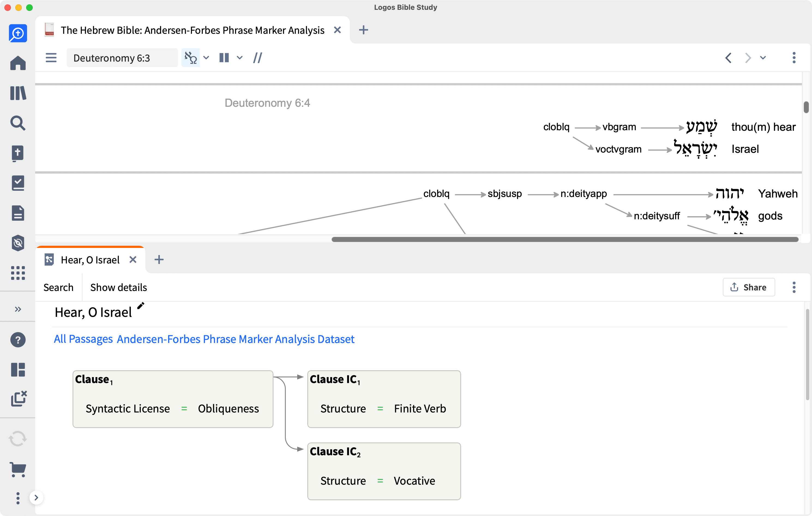Navigate back with the left arrow
The image size is (812, 516).
(x=728, y=58)
